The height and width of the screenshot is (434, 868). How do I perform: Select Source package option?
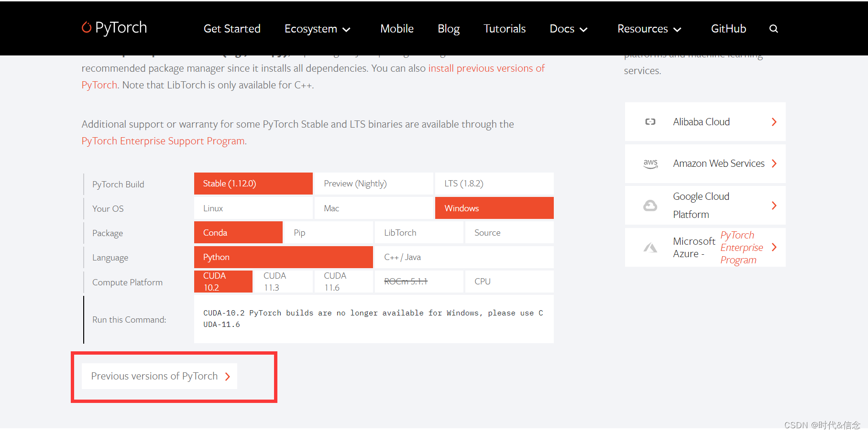point(509,233)
